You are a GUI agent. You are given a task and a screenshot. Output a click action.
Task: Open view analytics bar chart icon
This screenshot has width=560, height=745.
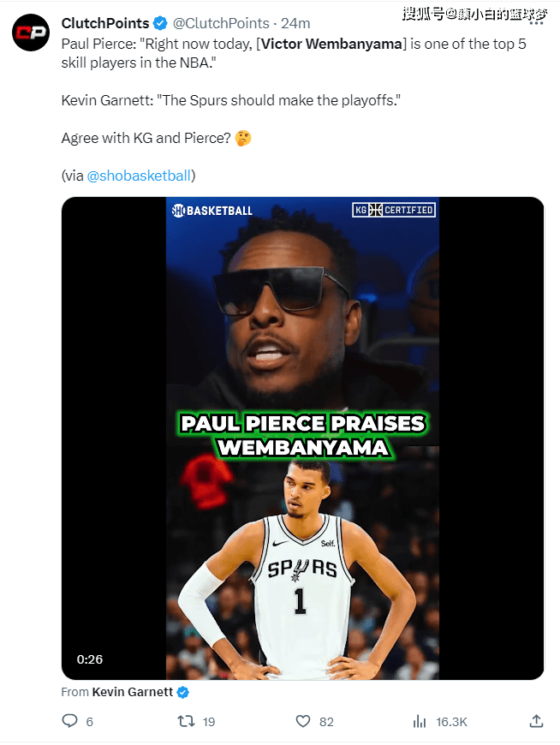420,721
